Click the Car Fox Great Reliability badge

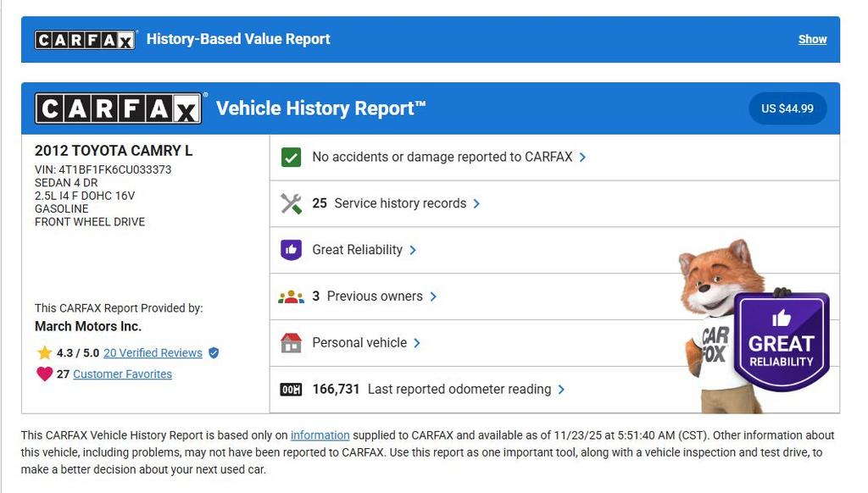tap(780, 342)
